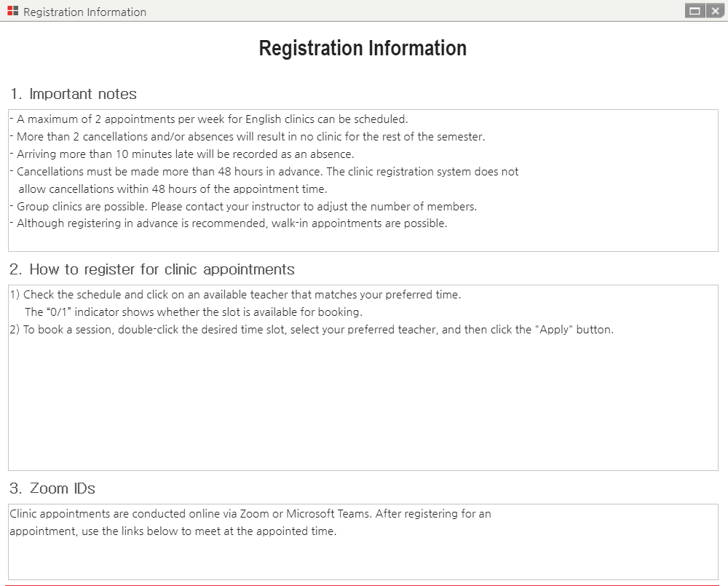Click the "0/1" indicator explanation line
The height and width of the screenshot is (586, 728).
coord(194,312)
